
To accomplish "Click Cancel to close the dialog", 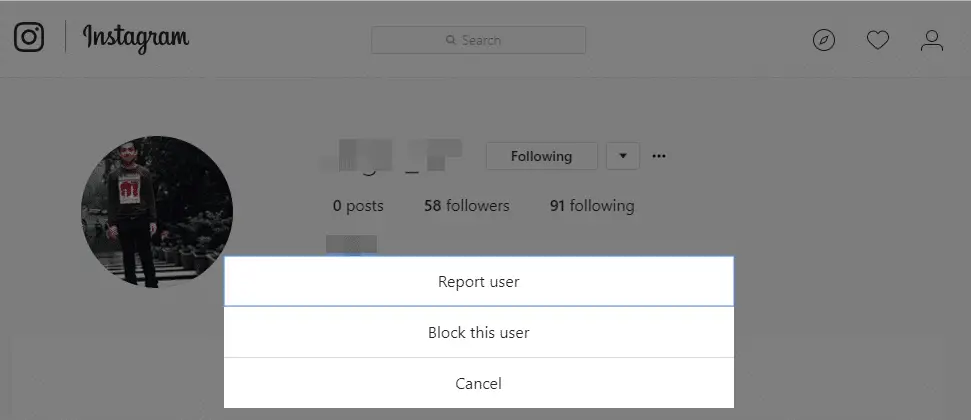I will point(479,383).
